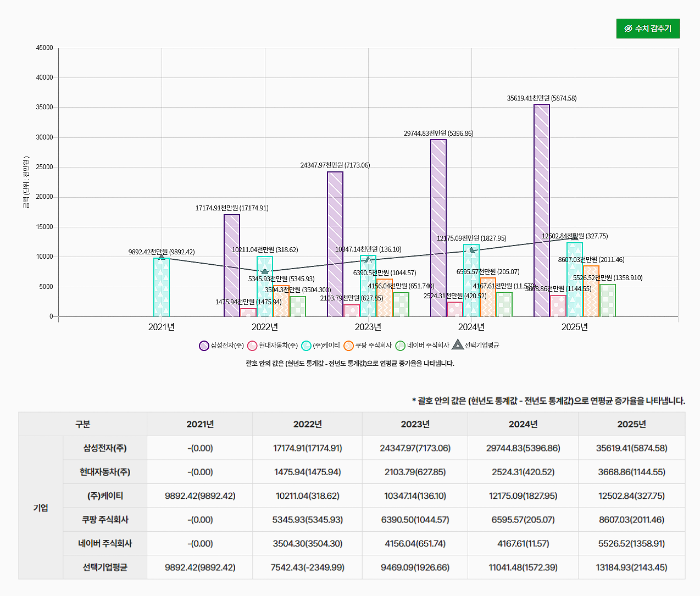The image size is (700, 596).
Task: Click the 2022년 table column header
Action: click(308, 424)
